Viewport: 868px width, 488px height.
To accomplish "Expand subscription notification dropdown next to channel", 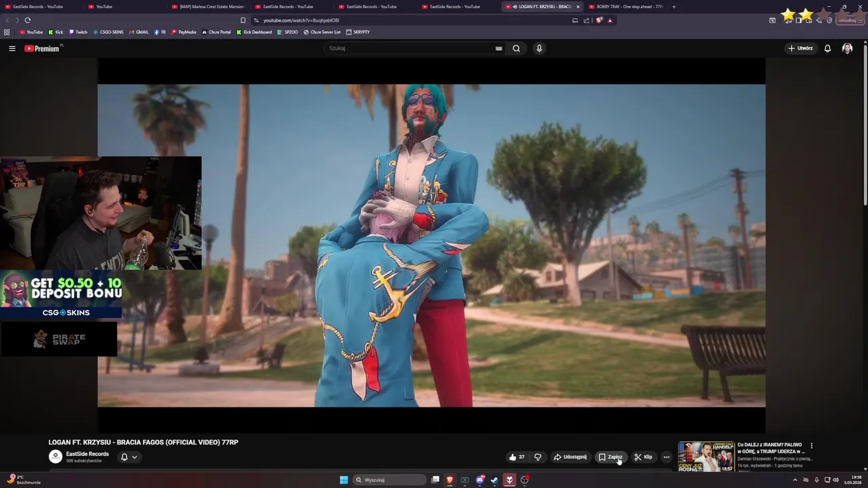I will click(x=129, y=457).
